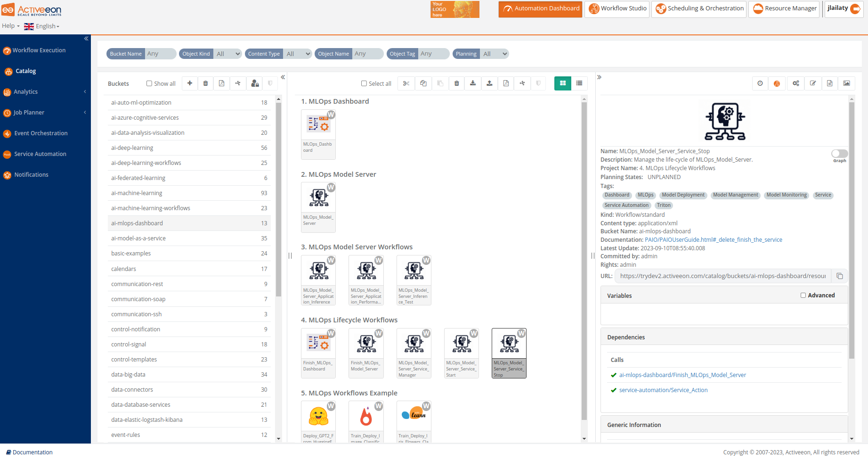Tick the Show all buckets checkbox
This screenshot has height=460, width=868.
tap(149, 83)
